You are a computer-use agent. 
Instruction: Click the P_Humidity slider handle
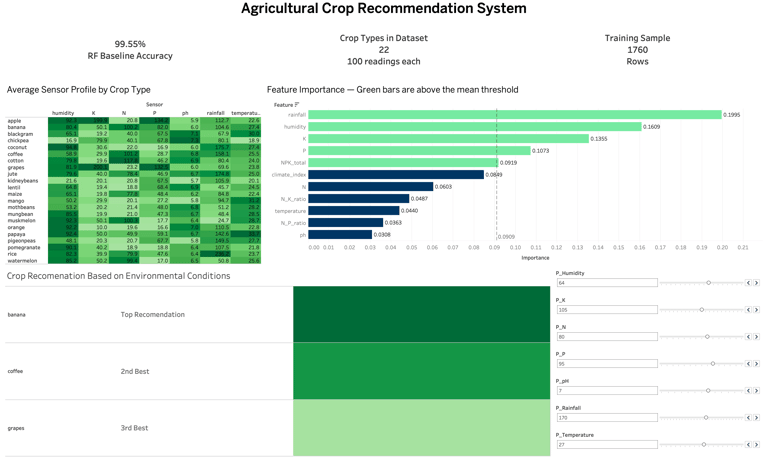point(709,283)
